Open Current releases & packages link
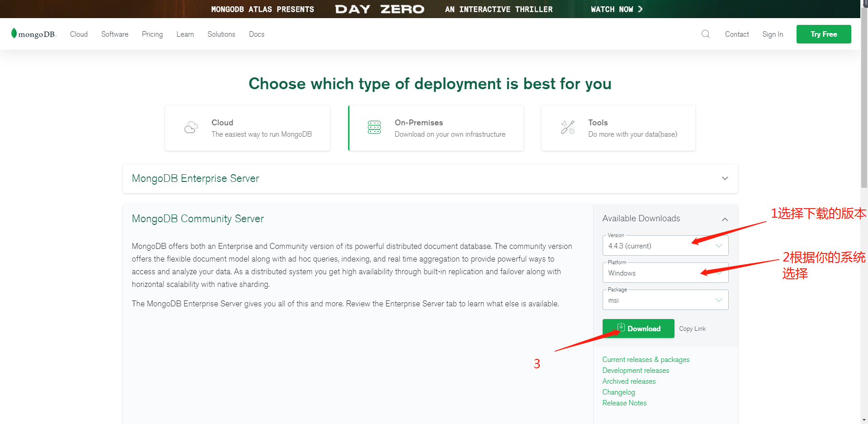This screenshot has height=424, width=868. tap(646, 360)
